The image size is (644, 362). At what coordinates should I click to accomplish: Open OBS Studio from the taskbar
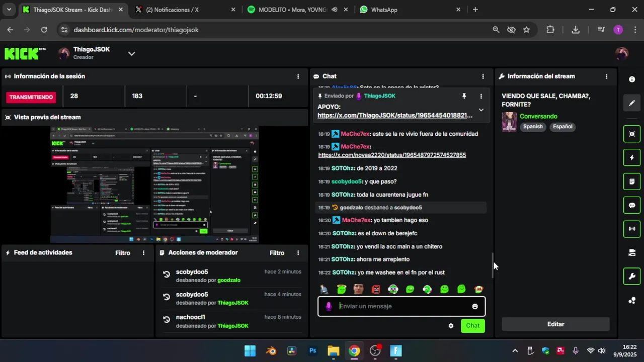point(375,351)
